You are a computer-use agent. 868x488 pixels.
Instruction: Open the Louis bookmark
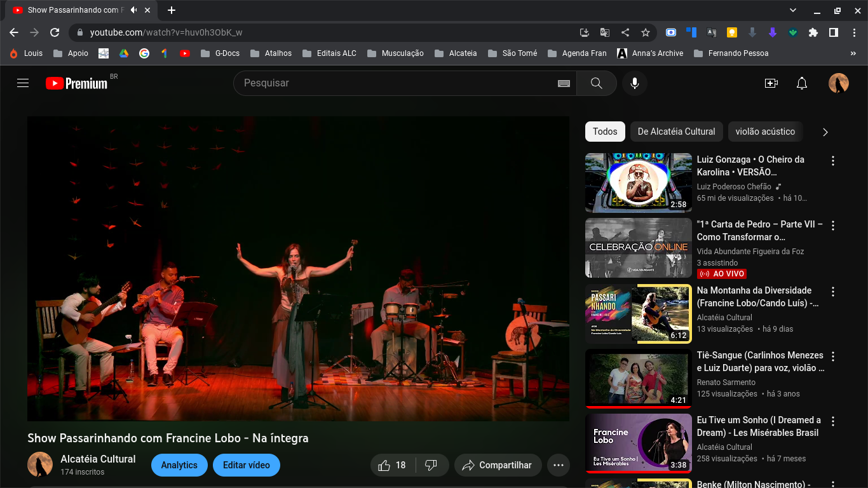coord(26,53)
